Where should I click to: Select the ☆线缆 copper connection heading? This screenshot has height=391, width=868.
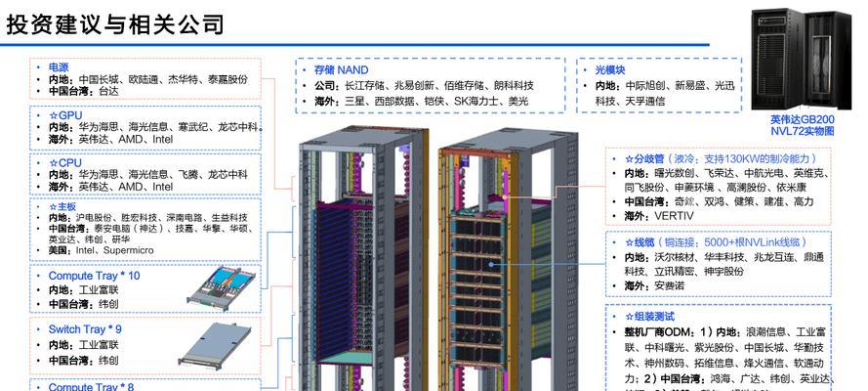click(717, 242)
